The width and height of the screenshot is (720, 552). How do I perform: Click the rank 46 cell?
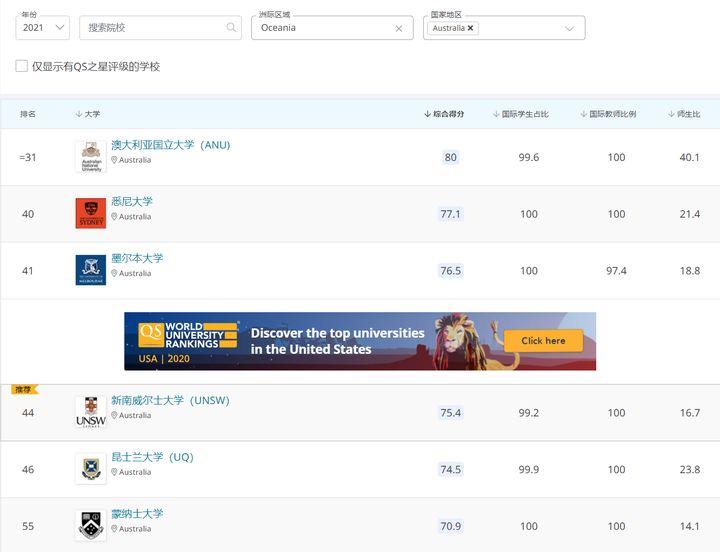[x=28, y=469]
